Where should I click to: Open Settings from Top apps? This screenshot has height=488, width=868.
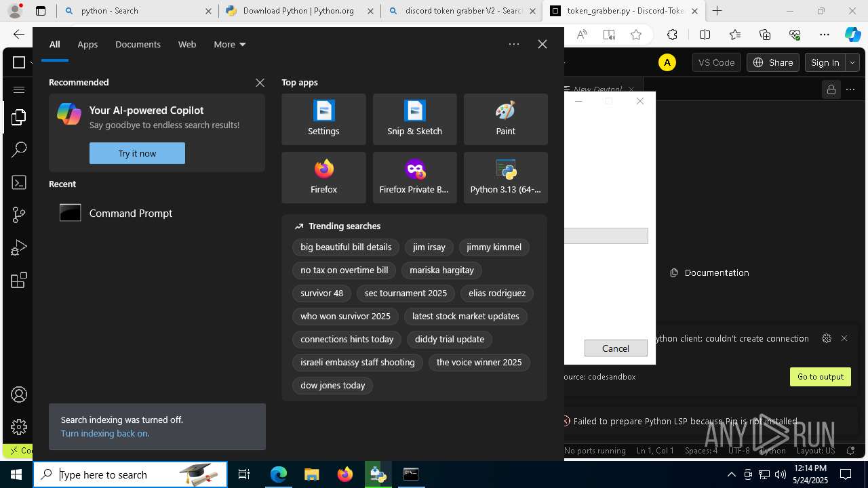323,119
